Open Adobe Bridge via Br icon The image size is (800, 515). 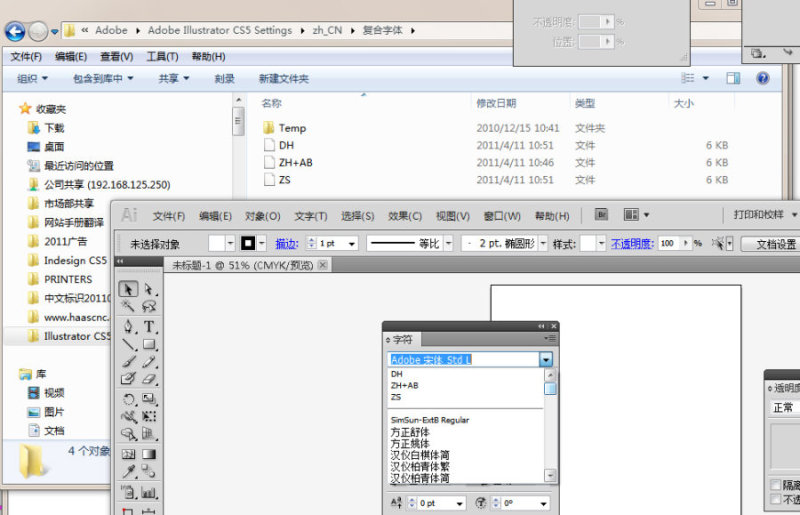pos(602,215)
